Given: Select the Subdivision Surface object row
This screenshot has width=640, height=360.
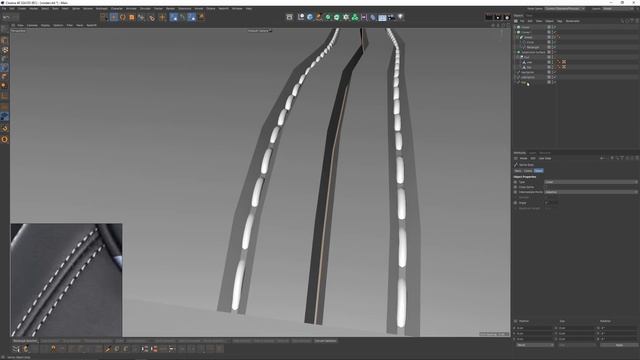Looking at the screenshot, I should [x=533, y=52].
